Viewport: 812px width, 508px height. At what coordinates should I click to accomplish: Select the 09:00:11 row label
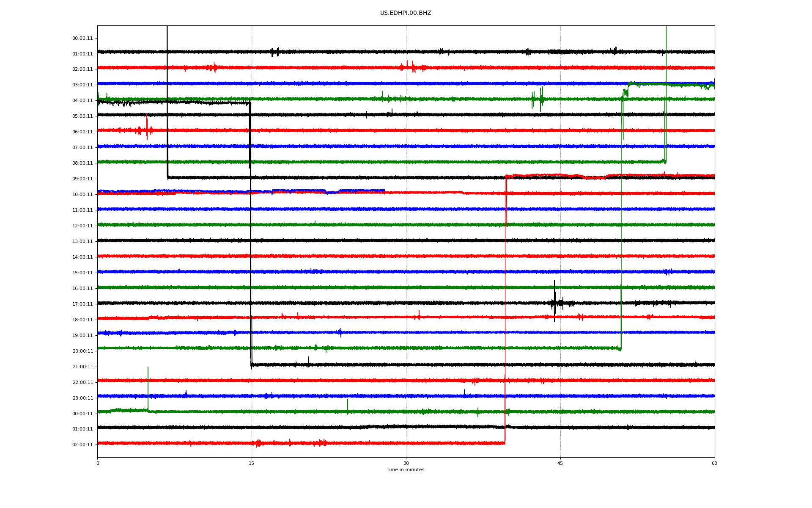[82, 179]
